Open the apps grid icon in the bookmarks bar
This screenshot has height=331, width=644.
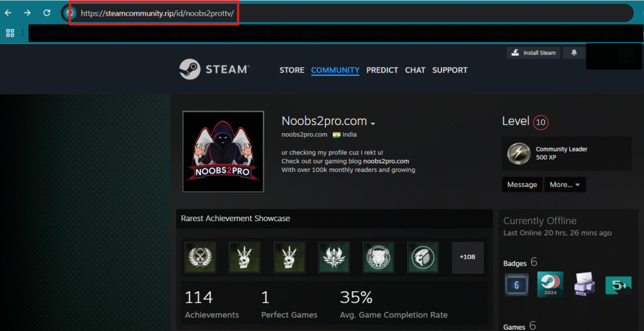click(x=10, y=33)
